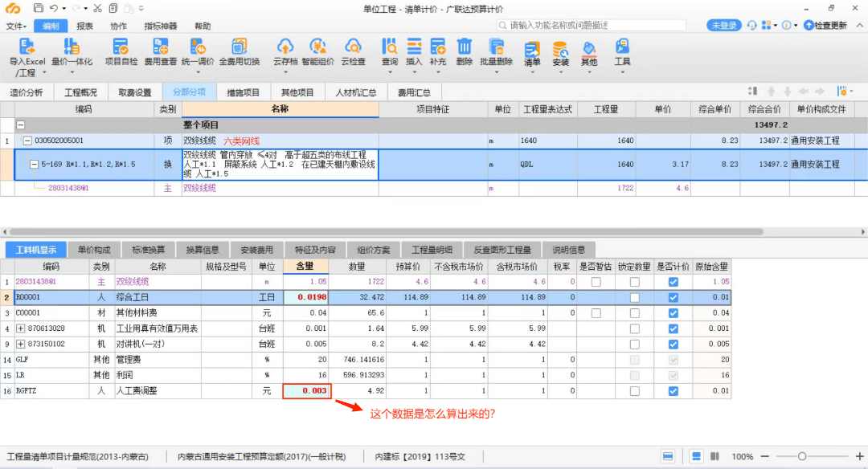
Task: Run the 项目自检 check
Action: tap(121, 47)
